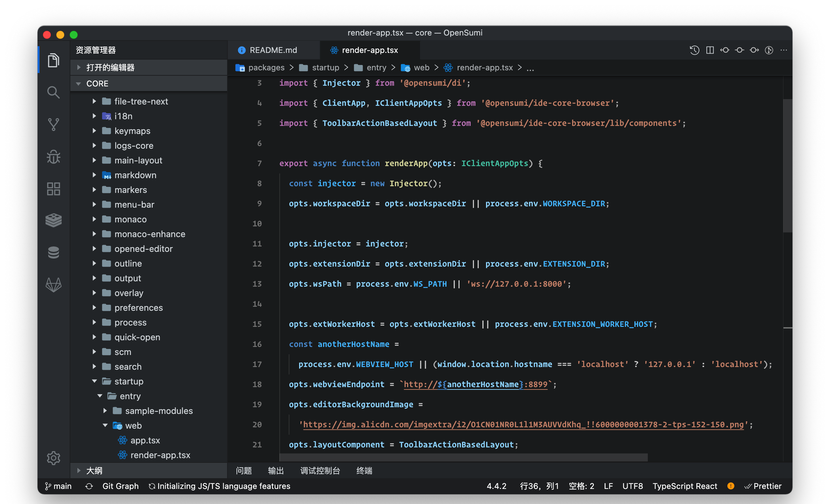830x504 pixels.
Task: Open the settings gear icon
Action: click(x=54, y=458)
